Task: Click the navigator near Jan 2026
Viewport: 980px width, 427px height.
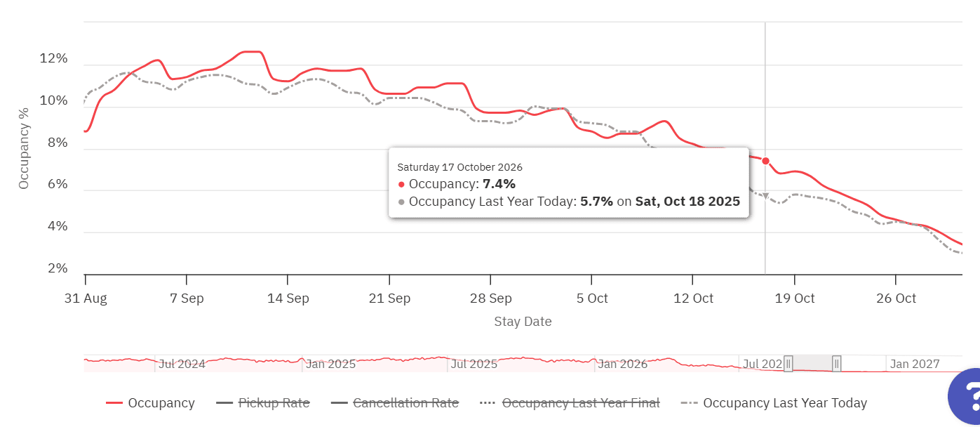Action: coord(622,364)
